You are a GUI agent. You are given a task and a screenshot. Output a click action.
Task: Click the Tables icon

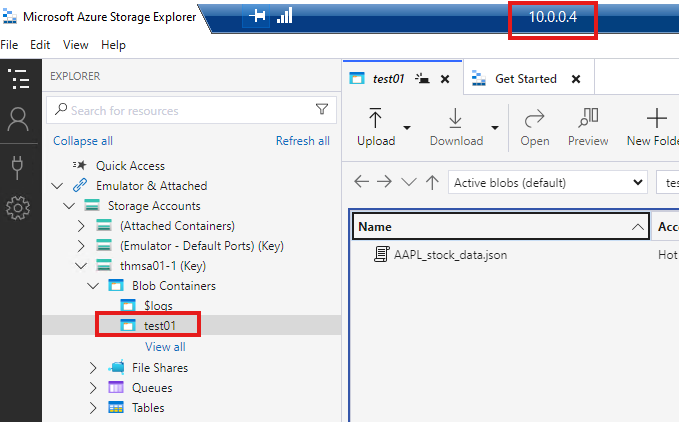click(x=116, y=408)
